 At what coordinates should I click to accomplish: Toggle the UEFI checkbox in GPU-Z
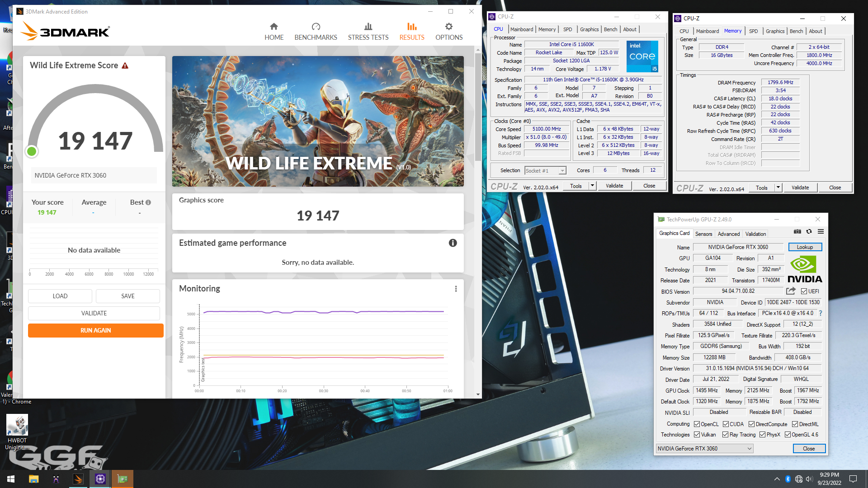tap(804, 291)
